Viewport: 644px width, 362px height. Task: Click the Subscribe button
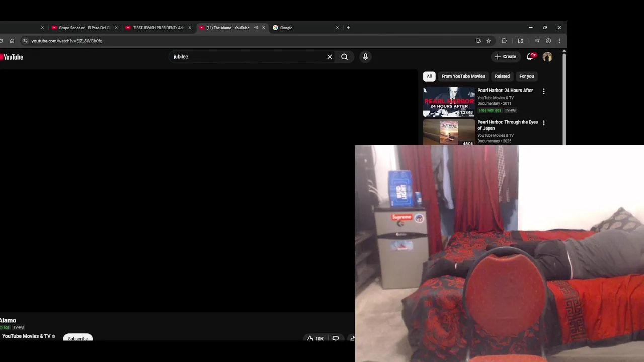pyautogui.click(x=78, y=338)
